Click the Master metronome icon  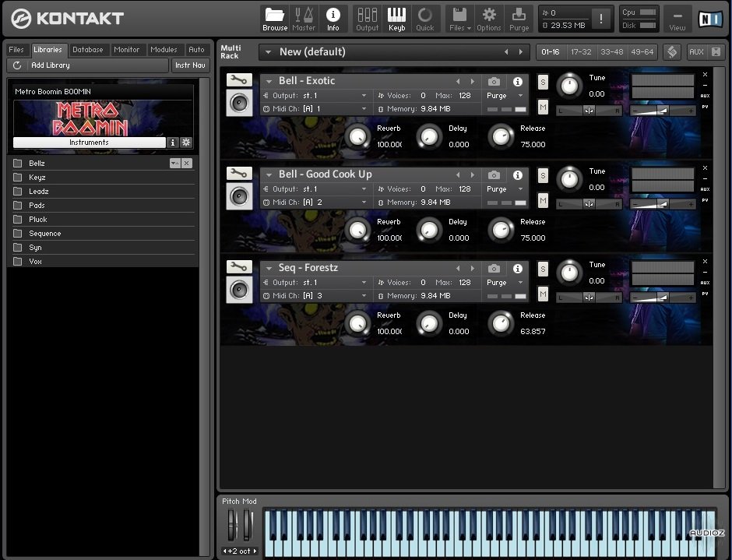click(304, 19)
